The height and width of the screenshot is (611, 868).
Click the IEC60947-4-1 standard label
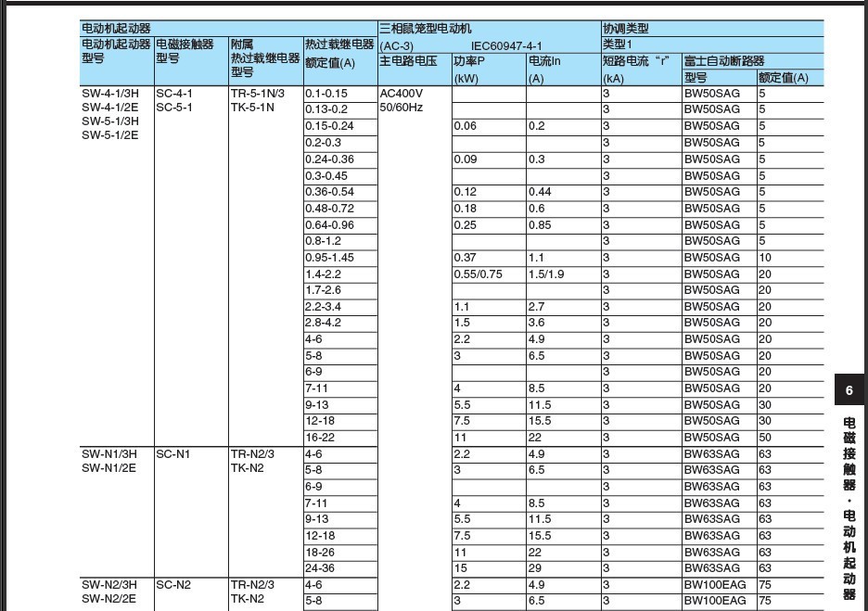506,45
